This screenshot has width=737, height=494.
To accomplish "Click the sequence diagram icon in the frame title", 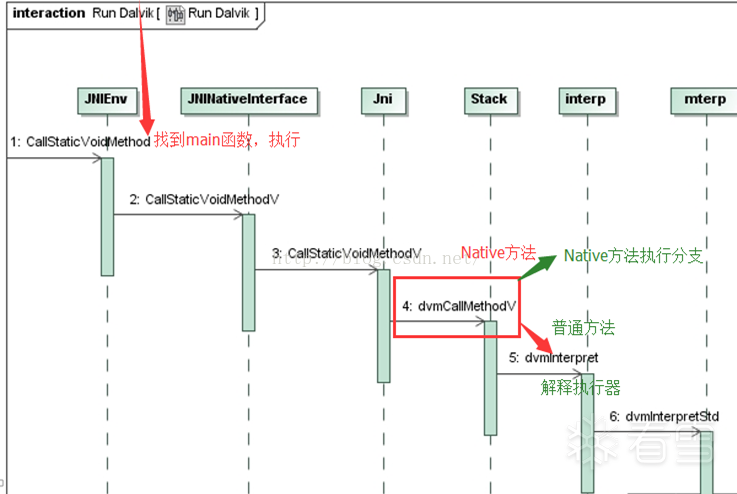I will 175,14.
